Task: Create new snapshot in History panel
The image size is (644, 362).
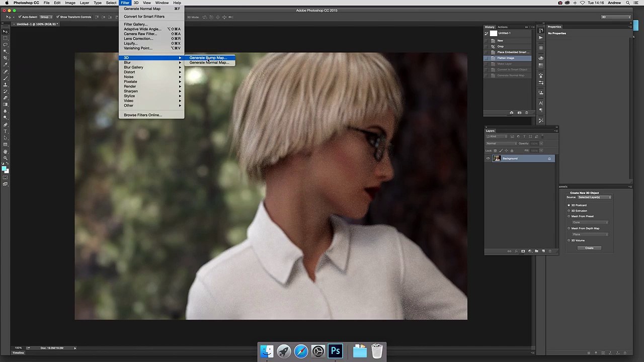Action: click(x=520, y=113)
